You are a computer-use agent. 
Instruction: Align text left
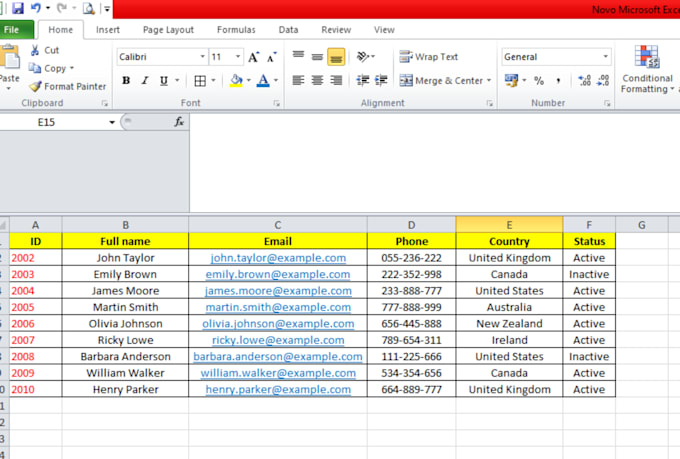(x=298, y=80)
